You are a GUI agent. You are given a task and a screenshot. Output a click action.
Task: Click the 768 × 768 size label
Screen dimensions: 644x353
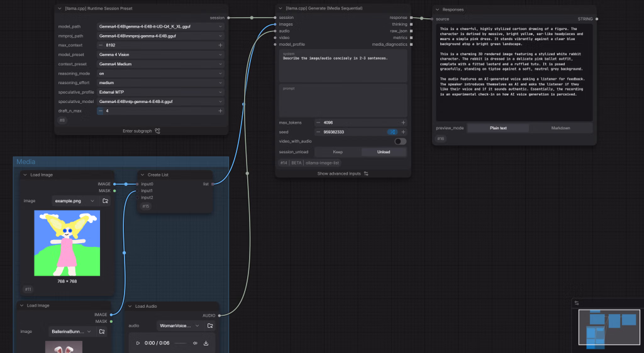pyautogui.click(x=67, y=281)
